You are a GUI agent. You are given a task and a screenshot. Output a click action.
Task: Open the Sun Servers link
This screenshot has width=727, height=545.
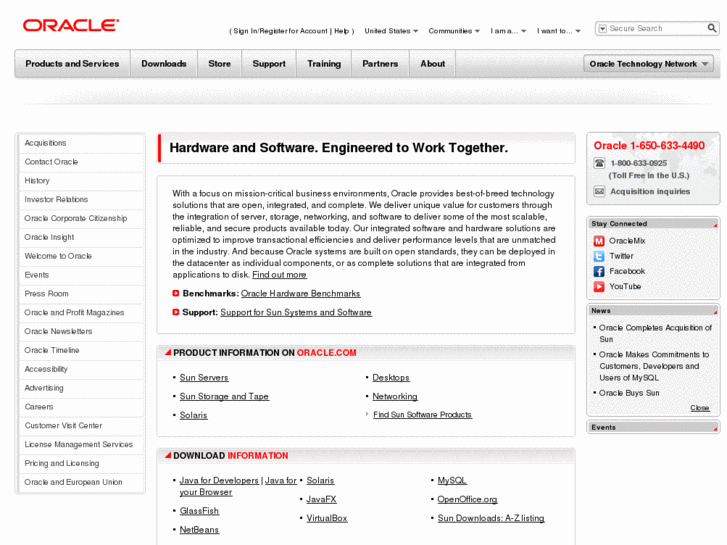tap(204, 378)
